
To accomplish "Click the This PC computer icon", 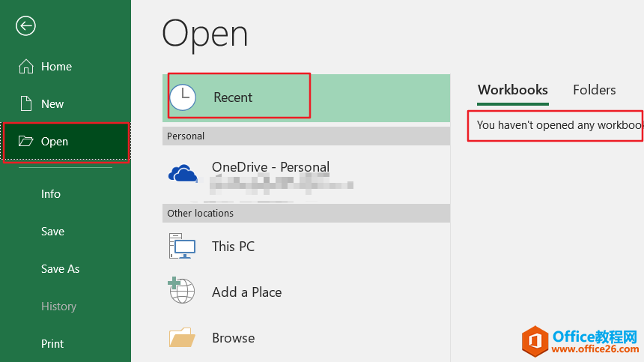I will [182, 246].
